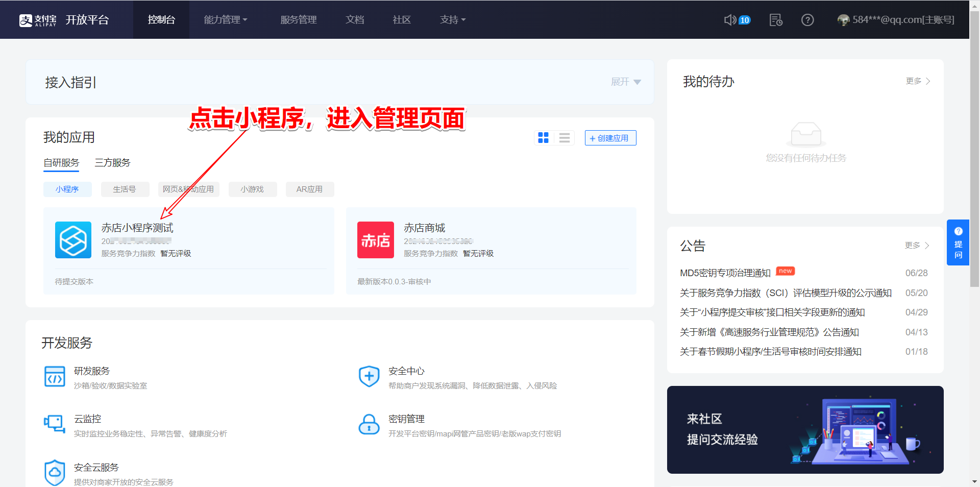Click the 安全云服务 shield cloud icon
This screenshot has height=487, width=980.
point(55,473)
